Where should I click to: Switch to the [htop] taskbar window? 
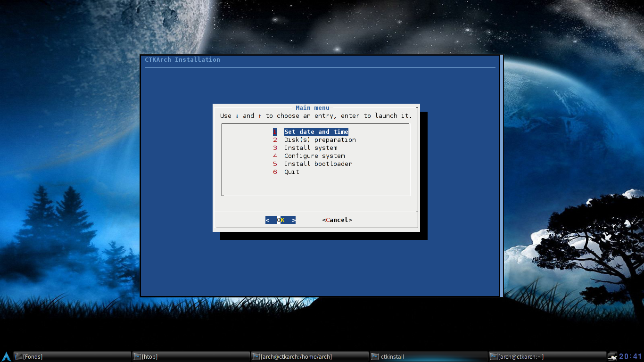tap(191, 356)
